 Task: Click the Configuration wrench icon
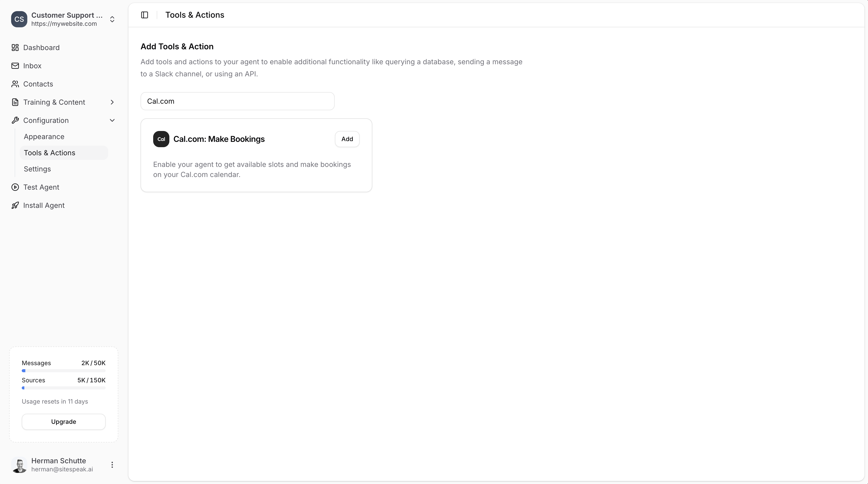pos(15,120)
